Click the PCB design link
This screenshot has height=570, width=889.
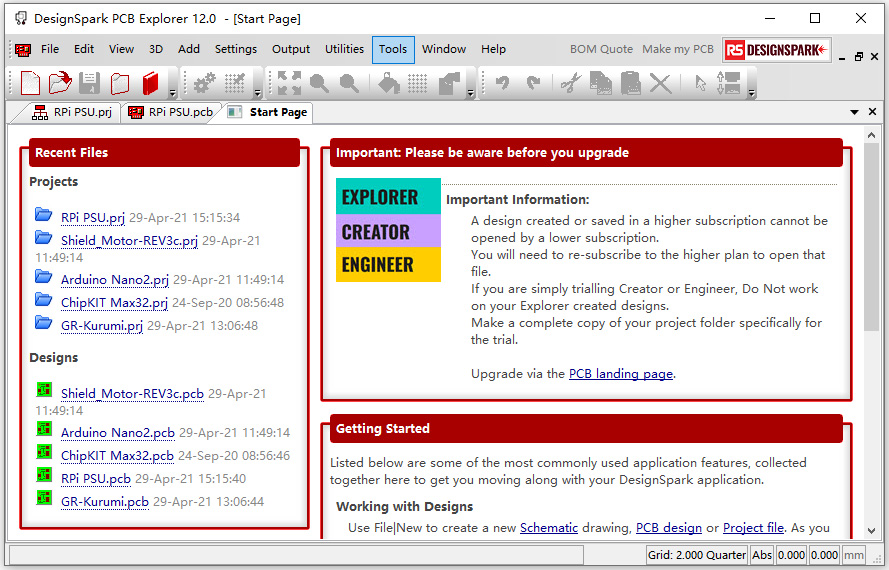[x=668, y=528]
